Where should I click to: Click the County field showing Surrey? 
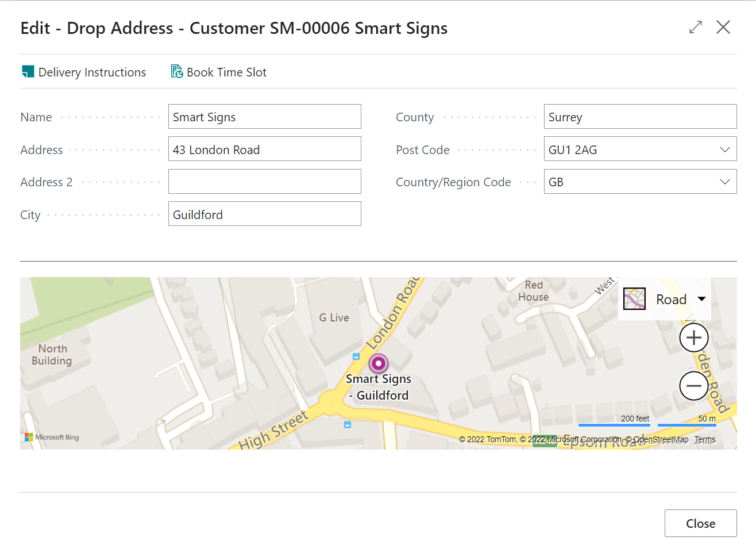640,117
